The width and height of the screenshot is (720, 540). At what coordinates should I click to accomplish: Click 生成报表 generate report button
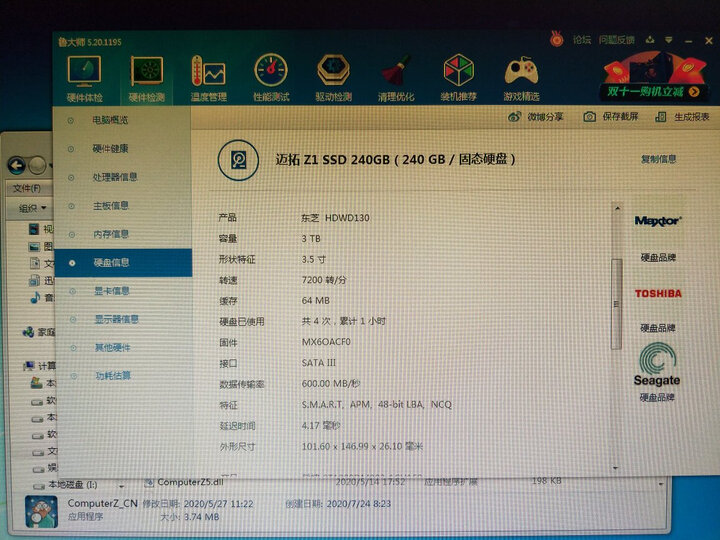tap(682, 117)
